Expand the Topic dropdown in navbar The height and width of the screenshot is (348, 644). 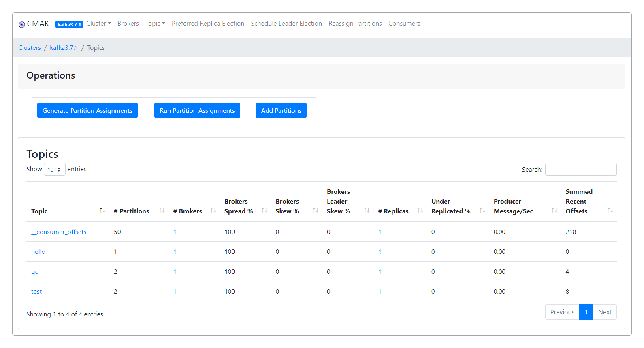coord(155,24)
